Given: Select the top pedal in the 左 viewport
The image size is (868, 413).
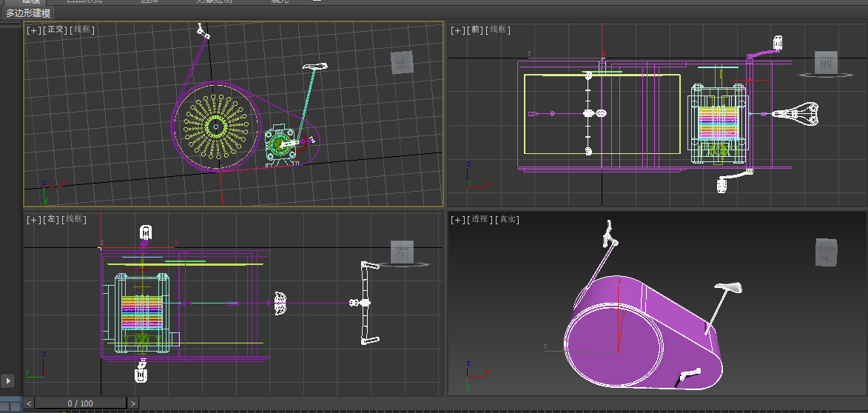Looking at the screenshot, I should pos(145,232).
